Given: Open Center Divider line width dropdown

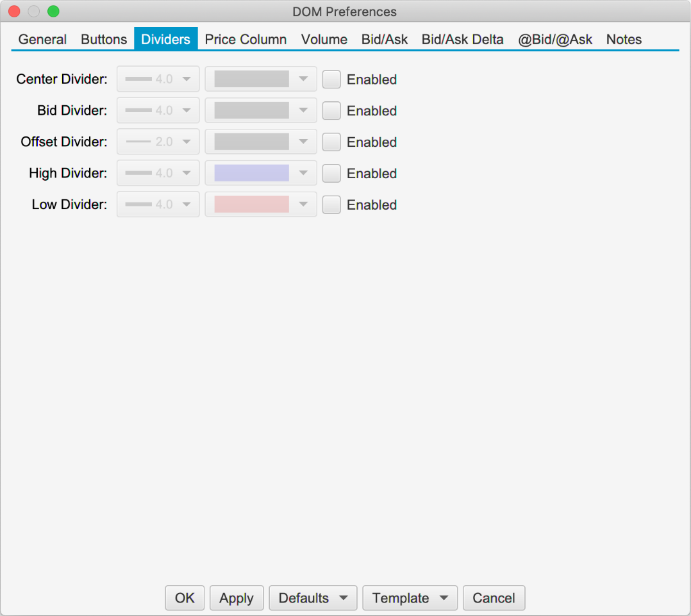Looking at the screenshot, I should click(x=158, y=79).
